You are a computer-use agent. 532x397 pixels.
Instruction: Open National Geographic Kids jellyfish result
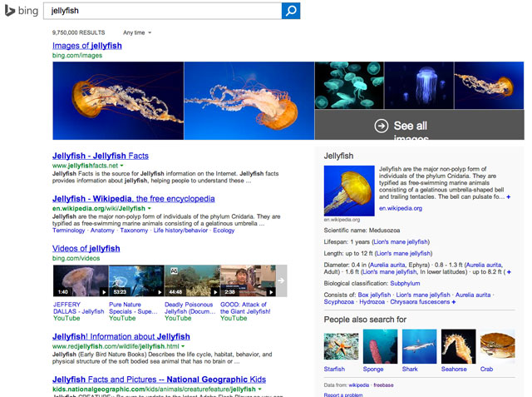(159, 380)
